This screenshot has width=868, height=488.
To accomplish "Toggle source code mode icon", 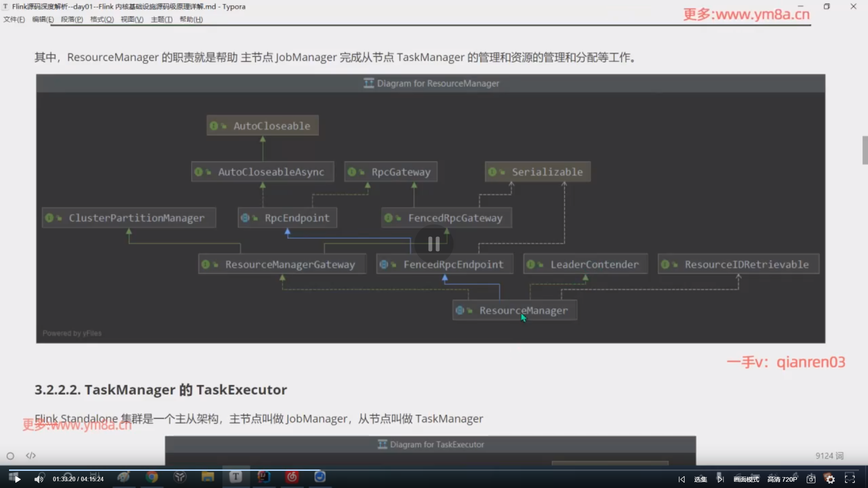I will coord(31,455).
